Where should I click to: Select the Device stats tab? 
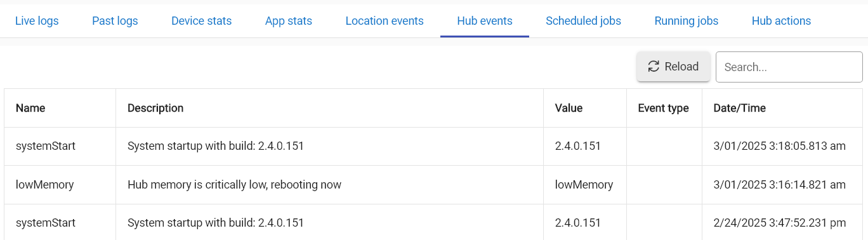point(202,21)
